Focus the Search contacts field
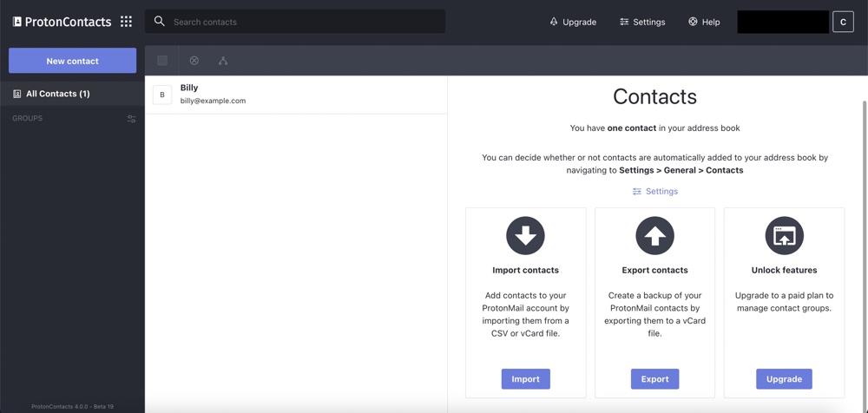The width and height of the screenshot is (868, 413). tap(295, 22)
